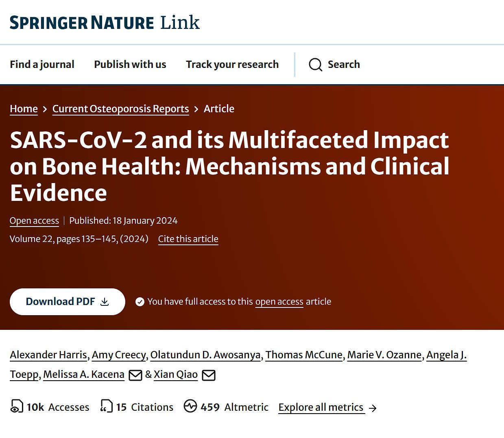
Task: Open the Track your research menu
Action: coord(232,64)
